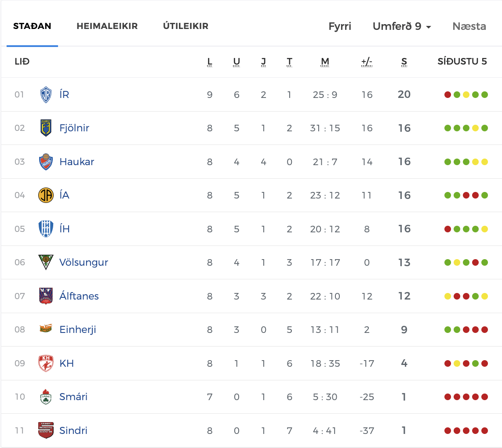Screen dimensions: 502x448
Task: Switch to the Heimaleikir tab
Action: tap(107, 26)
